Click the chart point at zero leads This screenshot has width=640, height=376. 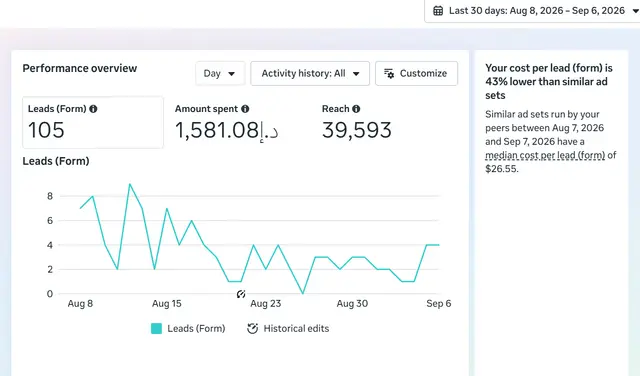pos(303,294)
